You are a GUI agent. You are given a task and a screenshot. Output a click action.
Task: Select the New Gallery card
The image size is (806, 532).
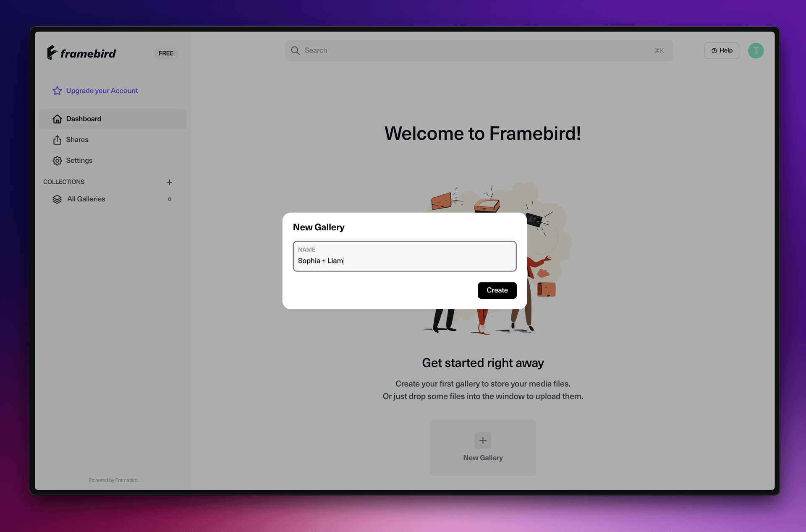482,448
